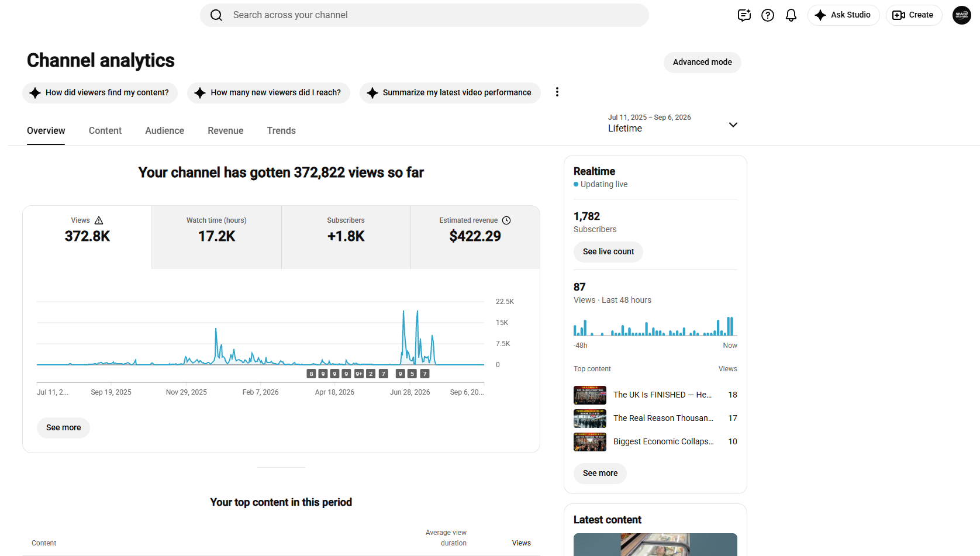Expand the Lifetime date range dropdown
This screenshot has height=556, width=980.
[672, 123]
